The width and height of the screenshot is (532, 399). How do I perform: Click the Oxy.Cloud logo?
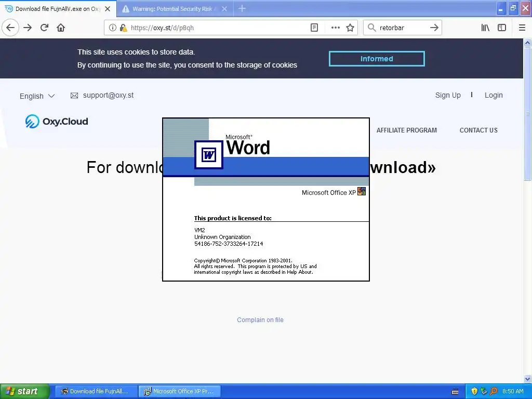tap(57, 121)
